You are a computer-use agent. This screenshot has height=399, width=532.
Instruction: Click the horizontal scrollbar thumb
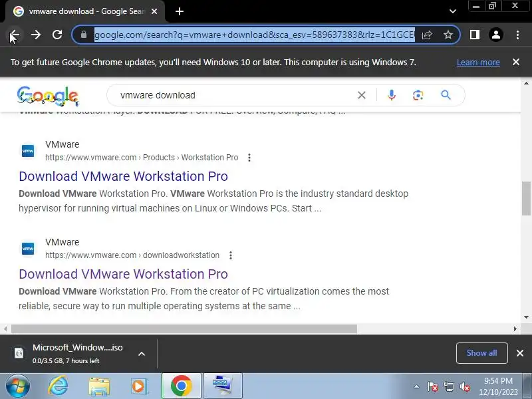coord(184,329)
